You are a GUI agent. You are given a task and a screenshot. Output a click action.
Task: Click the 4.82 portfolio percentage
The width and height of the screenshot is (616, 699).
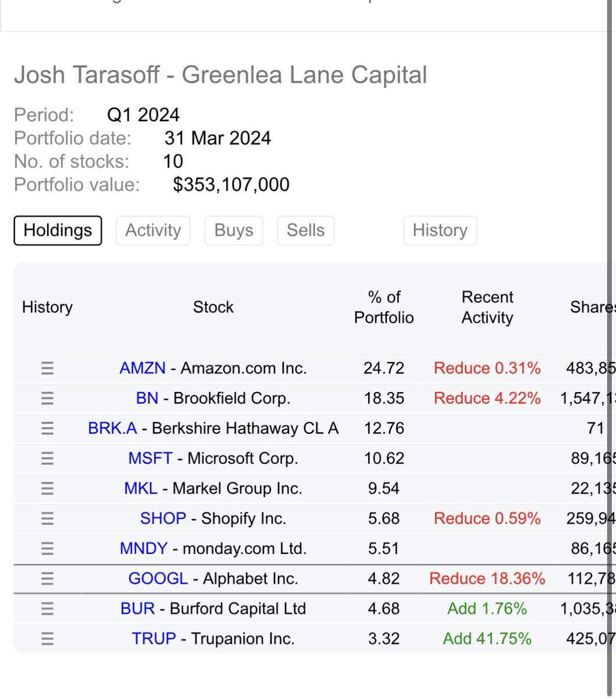click(x=384, y=578)
